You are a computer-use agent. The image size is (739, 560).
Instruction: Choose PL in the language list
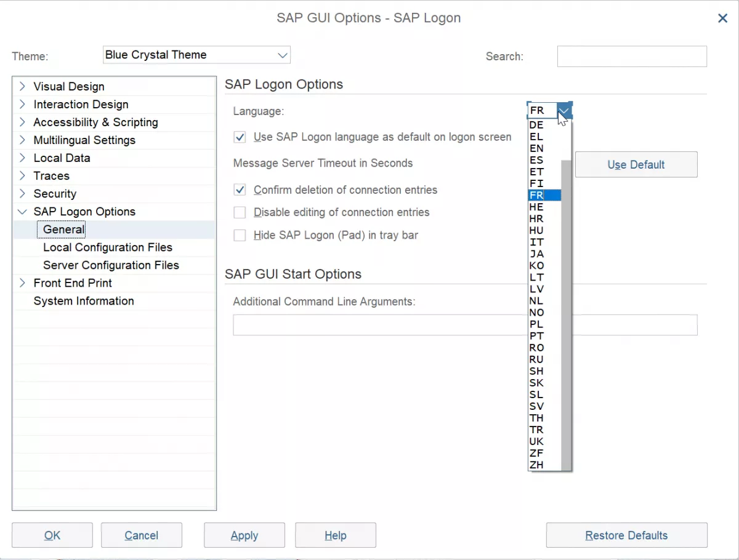coord(544,324)
